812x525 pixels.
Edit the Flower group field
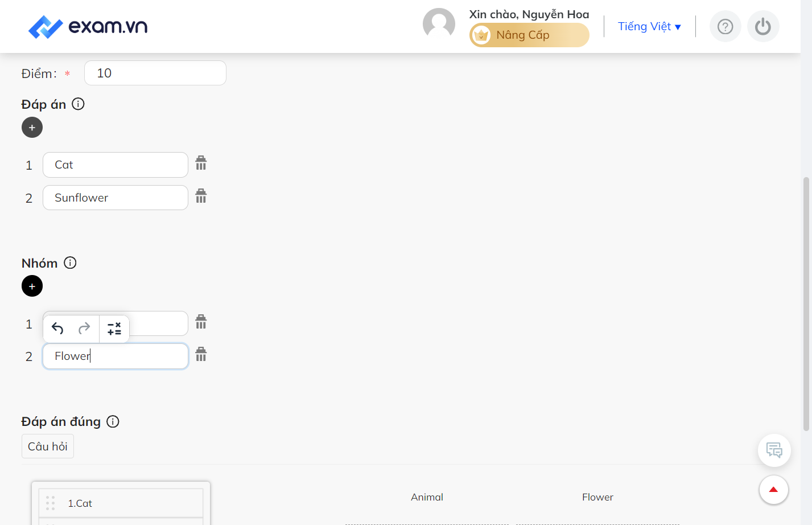coord(116,356)
